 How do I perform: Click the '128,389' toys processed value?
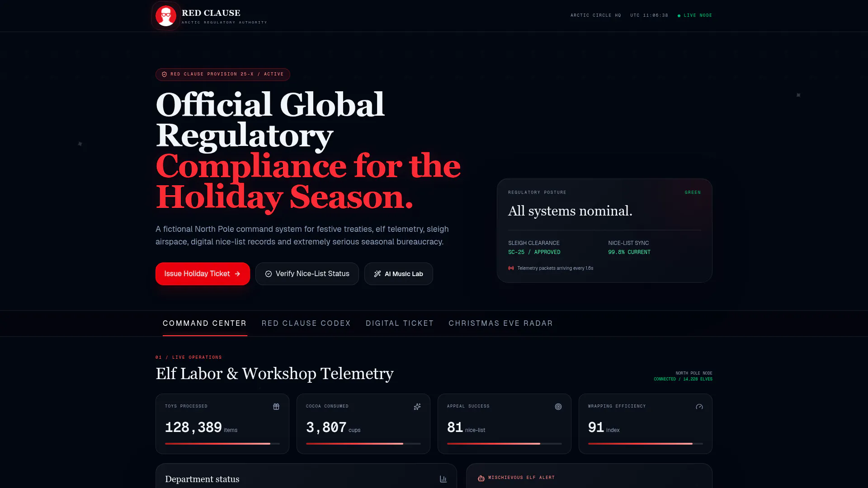193,427
